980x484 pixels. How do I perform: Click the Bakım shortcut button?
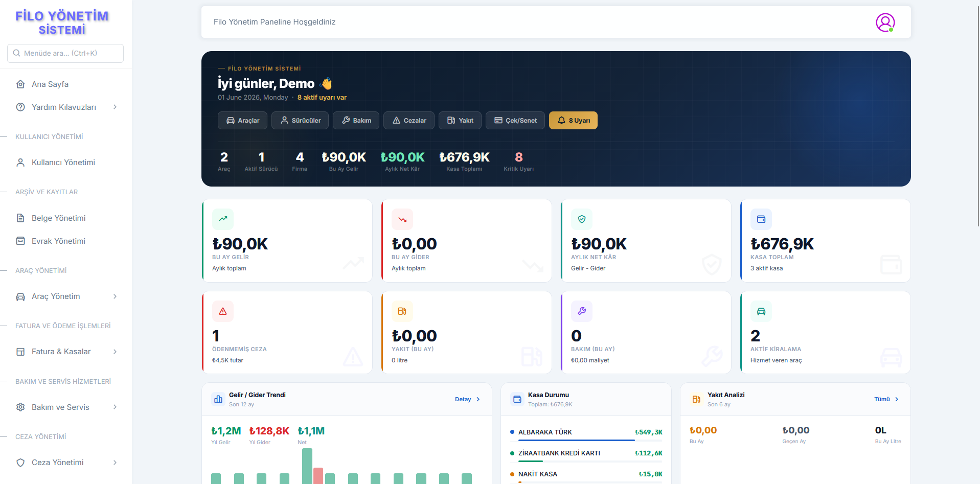coord(356,121)
